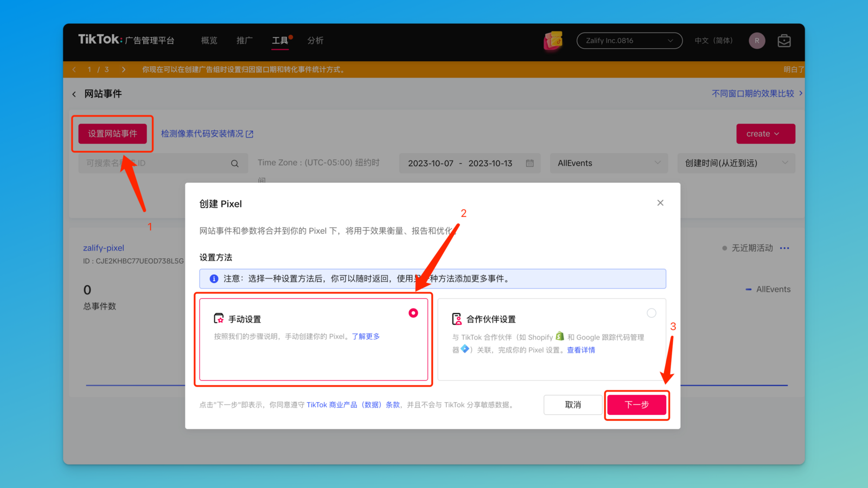
Task: Click the pixel name search field
Action: (x=155, y=163)
